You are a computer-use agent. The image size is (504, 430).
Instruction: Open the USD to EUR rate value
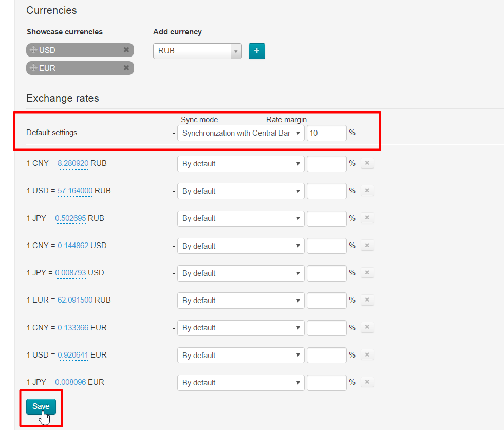[73, 355]
